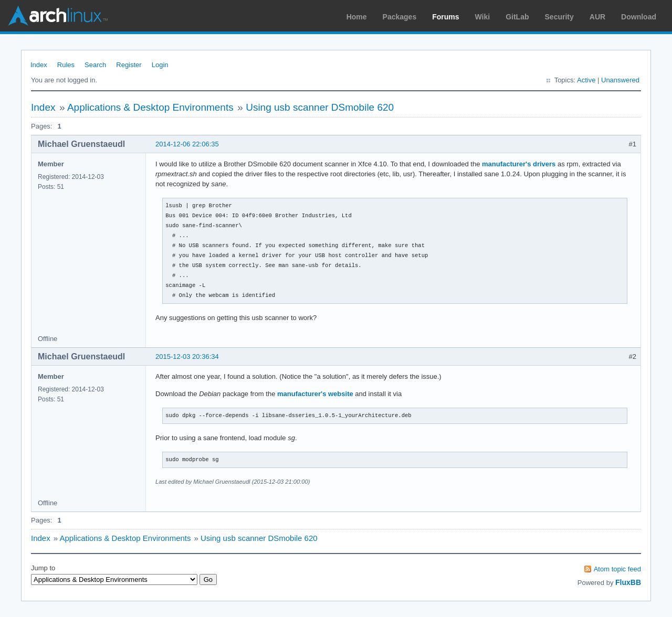672x617 pixels.
Task: Open the AUR navigation link
Action: click(x=597, y=17)
